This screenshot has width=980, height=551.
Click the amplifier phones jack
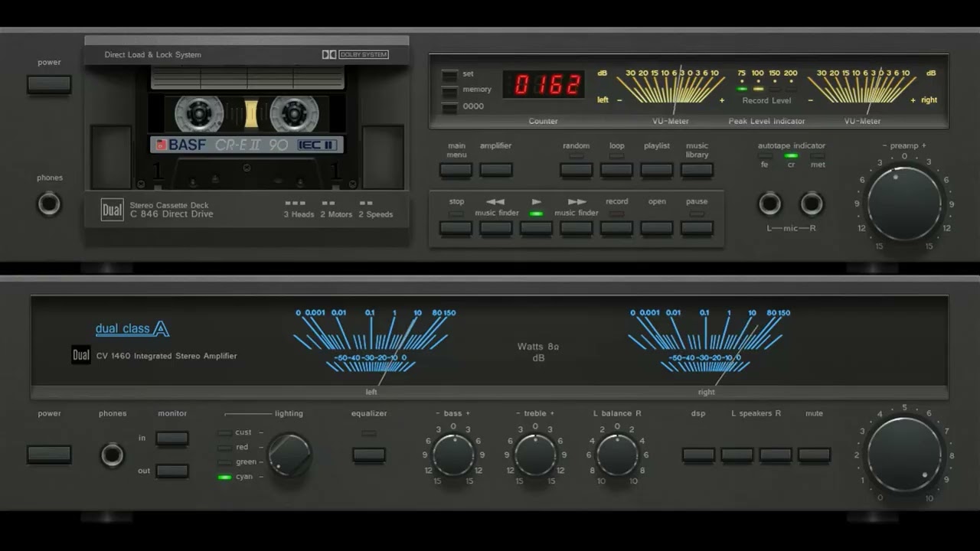coord(112,455)
